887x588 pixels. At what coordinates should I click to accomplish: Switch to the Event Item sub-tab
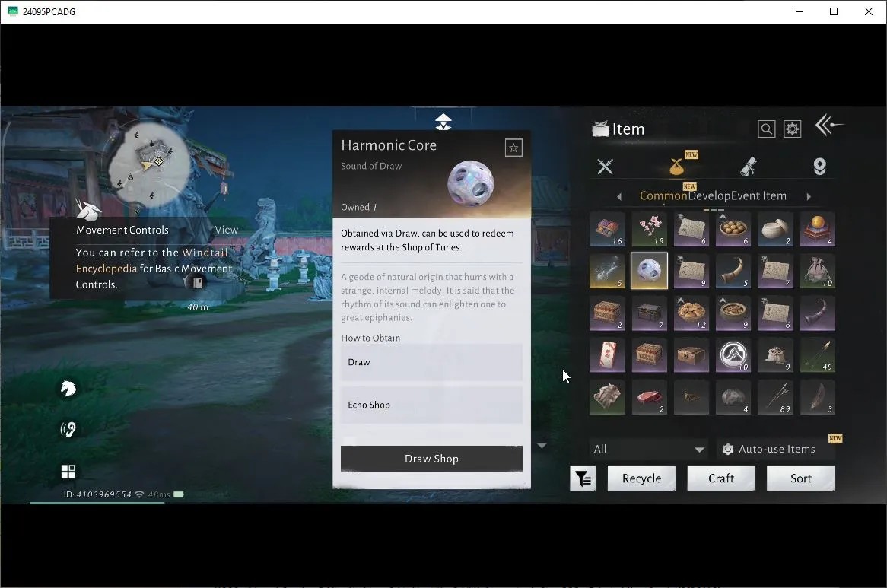(758, 195)
